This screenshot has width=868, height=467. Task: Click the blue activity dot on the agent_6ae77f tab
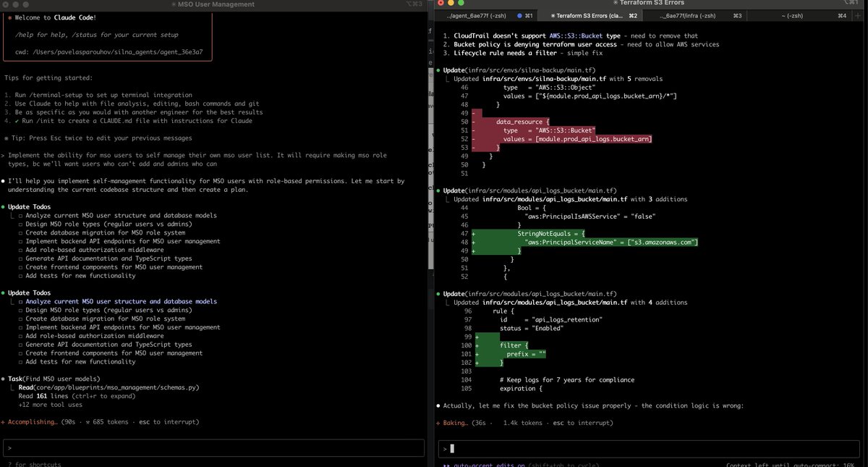point(519,14)
